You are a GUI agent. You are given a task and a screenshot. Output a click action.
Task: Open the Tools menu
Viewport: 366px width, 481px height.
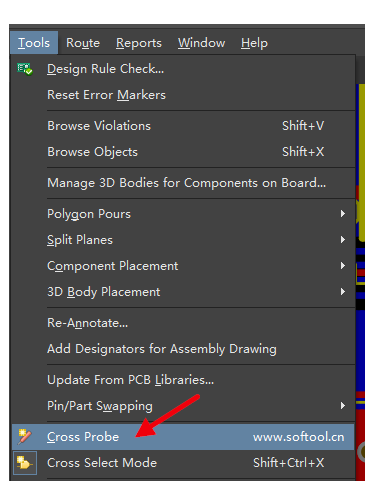coord(34,43)
